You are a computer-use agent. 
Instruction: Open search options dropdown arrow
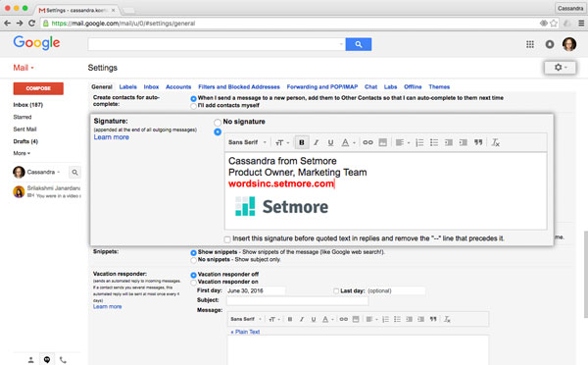[x=341, y=44]
